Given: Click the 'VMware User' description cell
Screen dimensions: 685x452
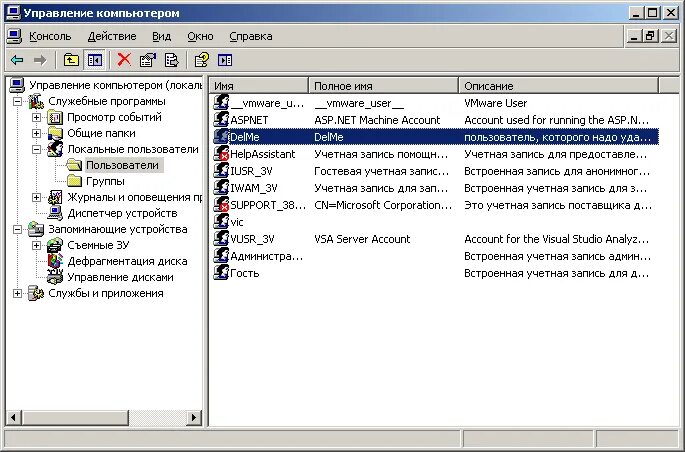Looking at the screenshot, I should (495, 103).
